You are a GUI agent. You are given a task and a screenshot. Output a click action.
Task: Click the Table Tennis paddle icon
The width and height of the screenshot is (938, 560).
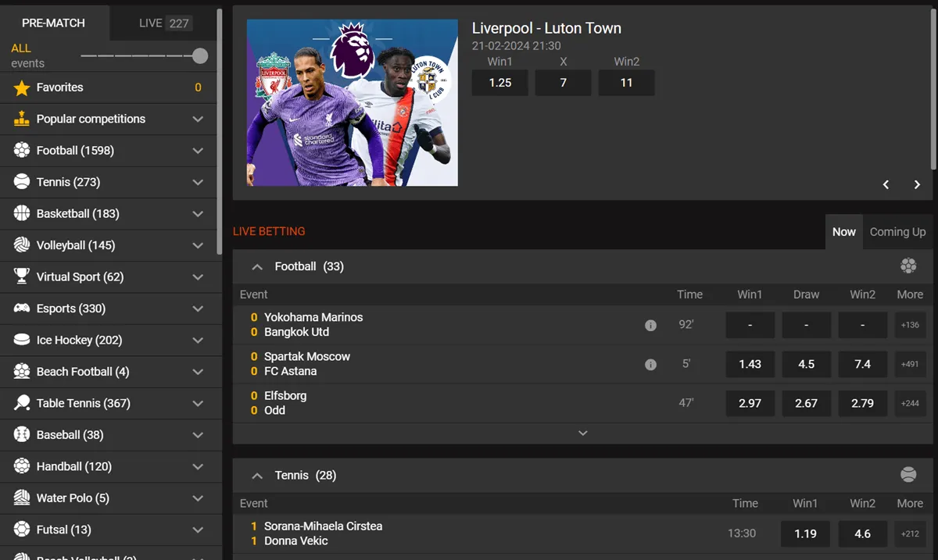[x=22, y=403]
